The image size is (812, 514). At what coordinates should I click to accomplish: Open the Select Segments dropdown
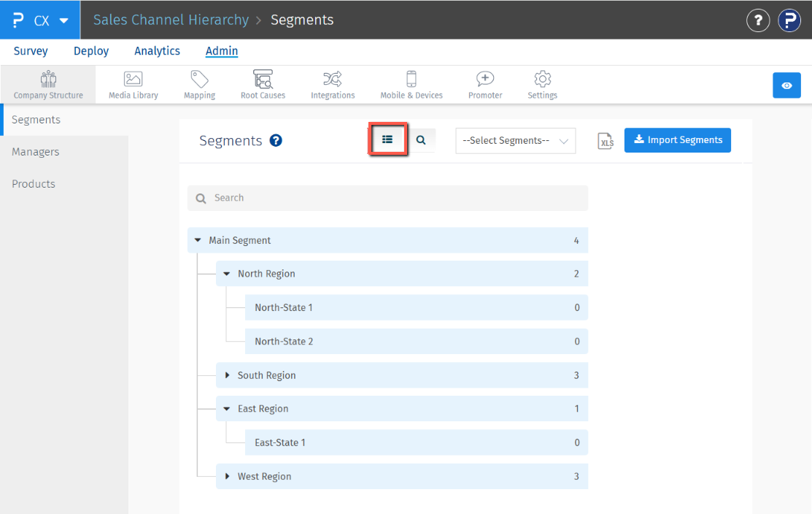515,141
